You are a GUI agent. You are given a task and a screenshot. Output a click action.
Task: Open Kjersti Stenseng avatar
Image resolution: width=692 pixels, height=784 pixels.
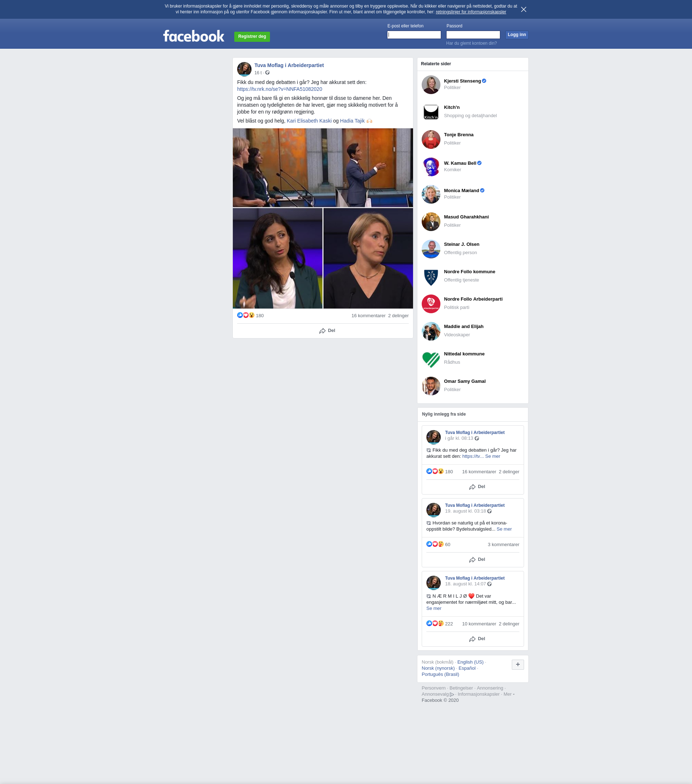(x=431, y=85)
